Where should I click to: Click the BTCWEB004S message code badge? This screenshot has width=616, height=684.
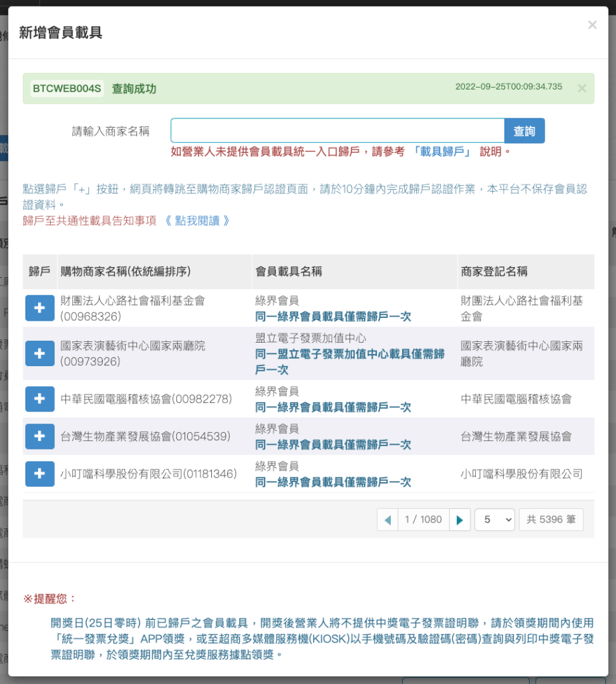(67, 89)
